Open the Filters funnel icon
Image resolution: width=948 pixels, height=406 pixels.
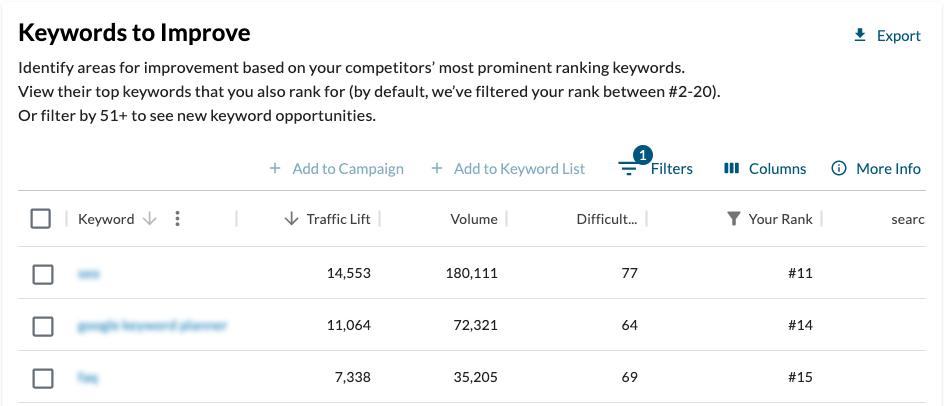pyautogui.click(x=628, y=169)
